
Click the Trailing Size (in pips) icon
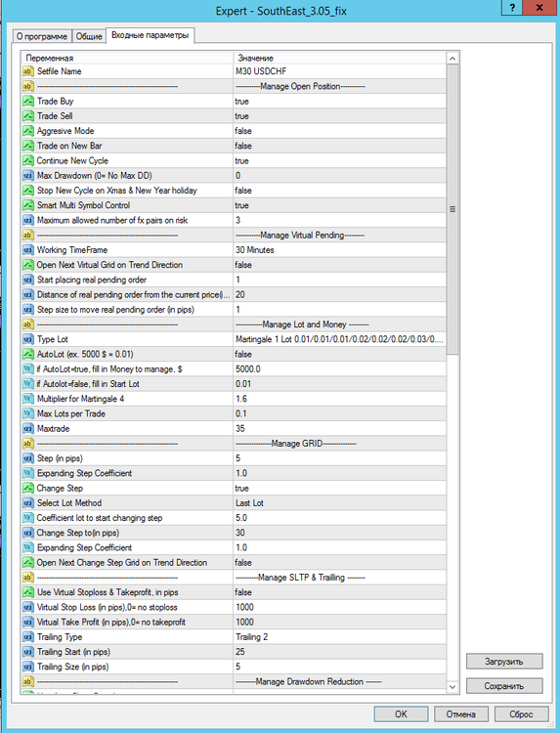[x=28, y=667]
